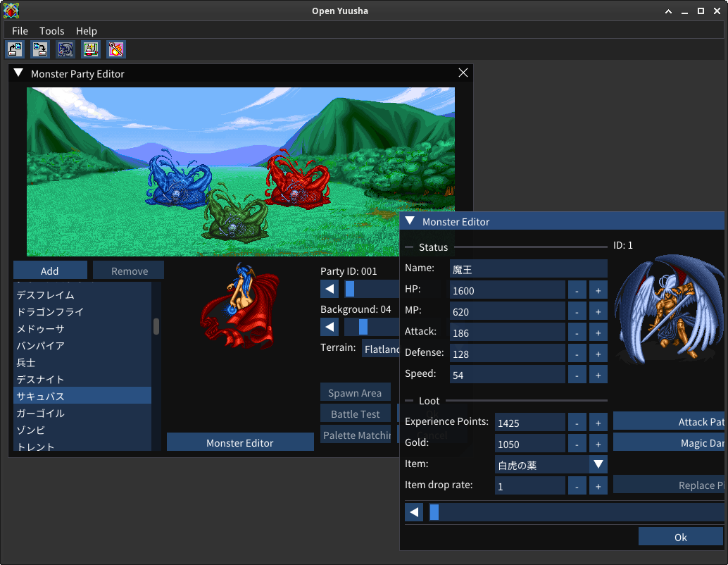Click the monster ID slider handle in Monster Editor
Viewport: 728px width, 565px height.
434,512
